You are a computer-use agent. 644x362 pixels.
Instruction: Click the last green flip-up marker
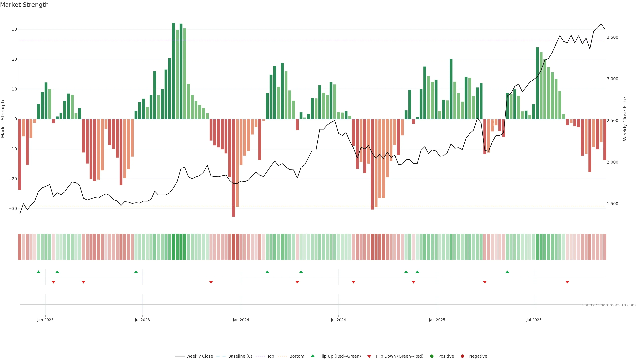507,272
